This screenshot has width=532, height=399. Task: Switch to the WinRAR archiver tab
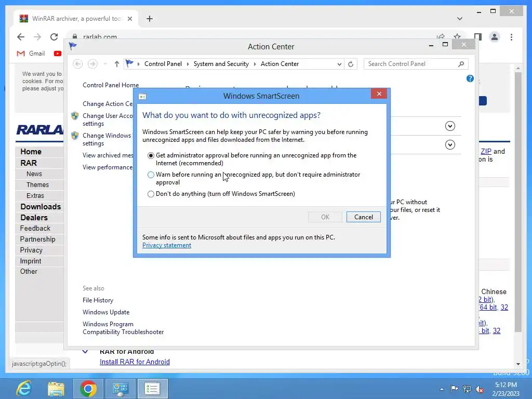[76, 19]
